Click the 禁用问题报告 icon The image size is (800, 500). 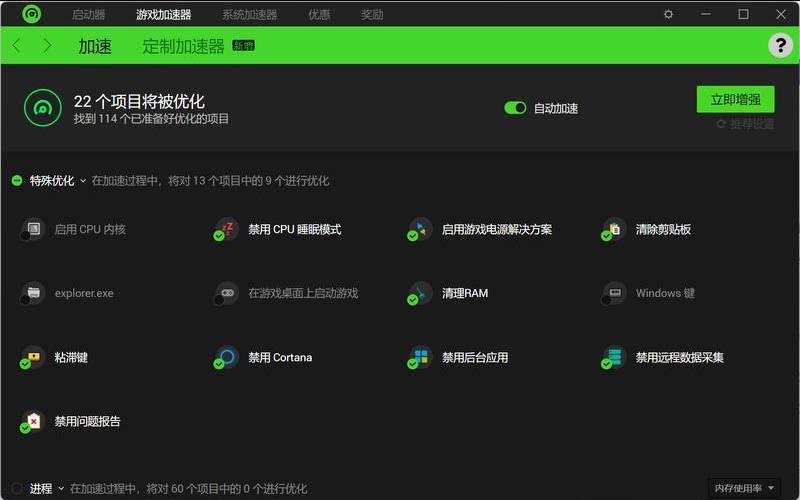[x=33, y=421]
